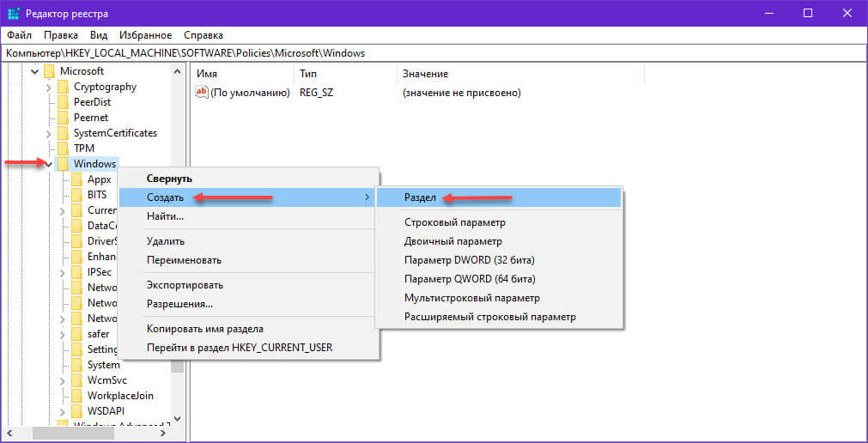Screen dimensions: 868x443
Task: Click tree vertical scrollbar up arrow
Action: pyautogui.click(x=177, y=71)
